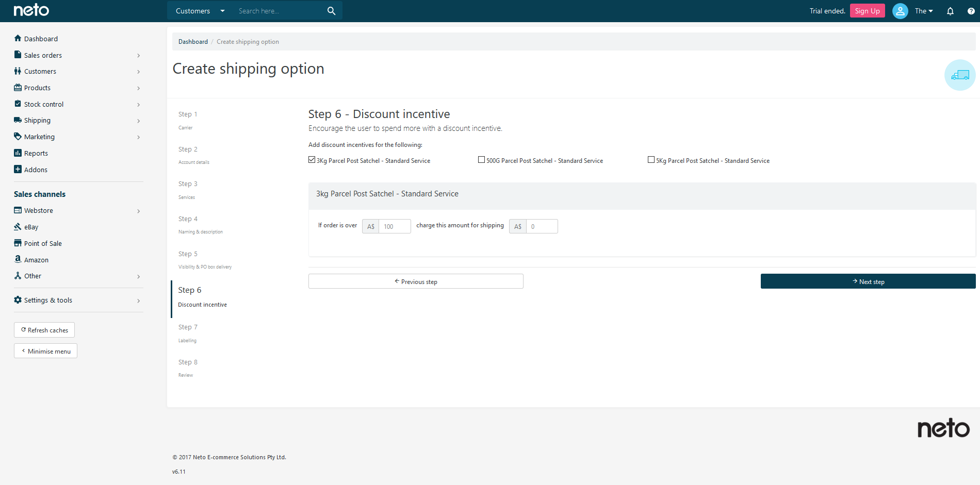Expand the Products submenu chevron
The width and height of the screenshot is (980, 485).
coord(138,88)
